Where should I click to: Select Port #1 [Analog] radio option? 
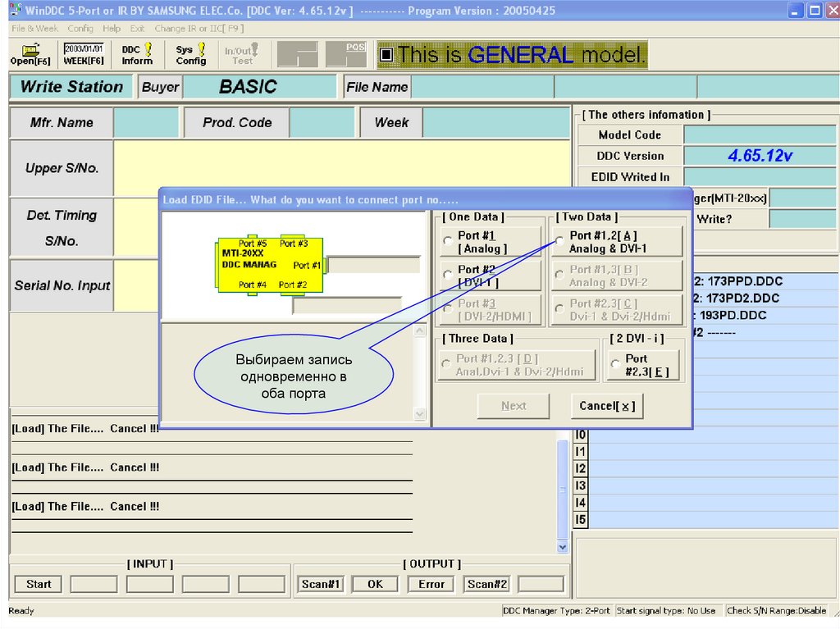pyautogui.click(x=447, y=242)
